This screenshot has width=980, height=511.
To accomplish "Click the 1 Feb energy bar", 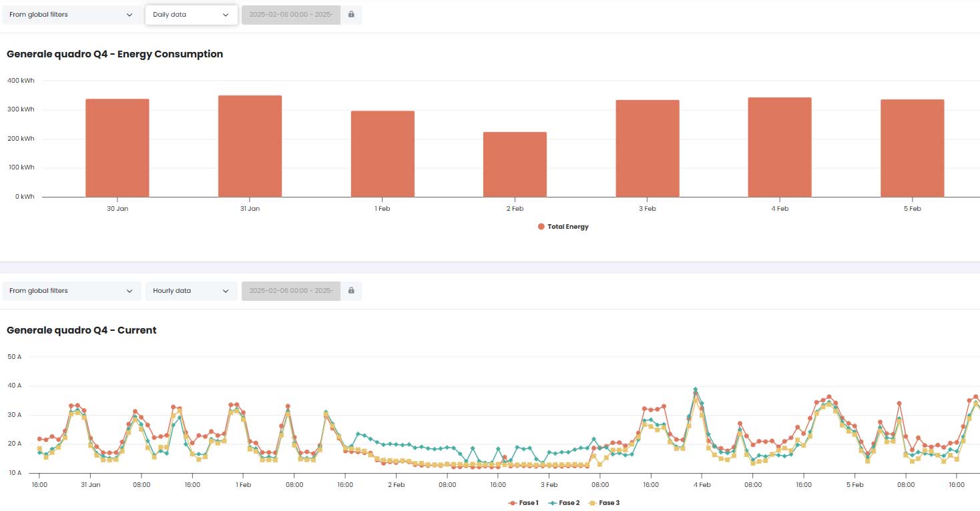I will (x=383, y=154).
